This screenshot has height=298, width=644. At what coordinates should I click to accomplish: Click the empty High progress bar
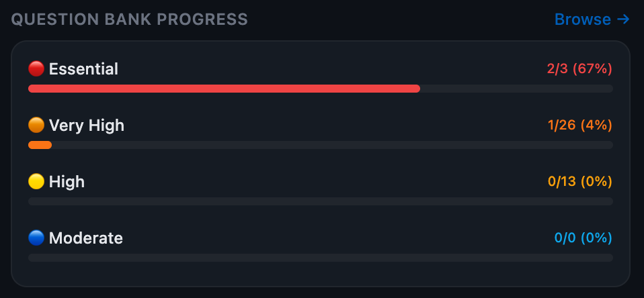pyautogui.click(x=320, y=201)
